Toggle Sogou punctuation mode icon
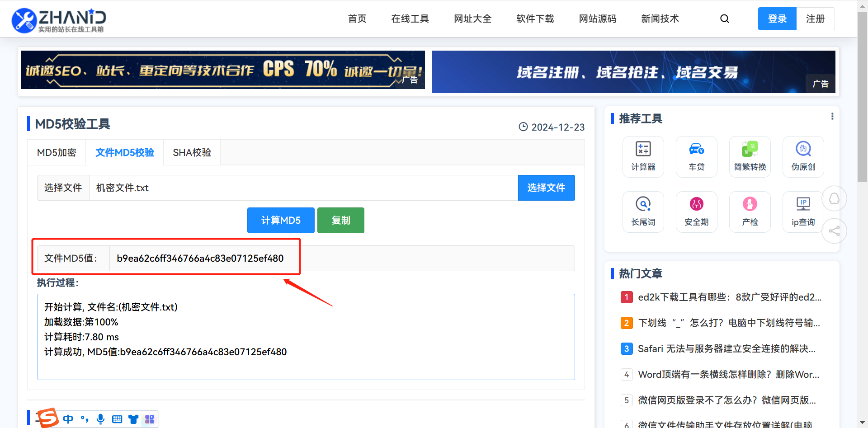The image size is (868, 428). 85,419
